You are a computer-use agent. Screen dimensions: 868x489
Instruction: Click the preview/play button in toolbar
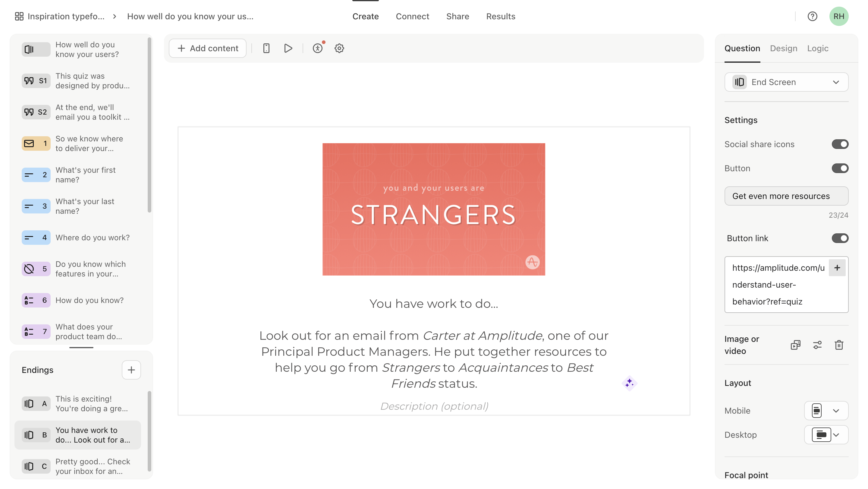(x=288, y=48)
